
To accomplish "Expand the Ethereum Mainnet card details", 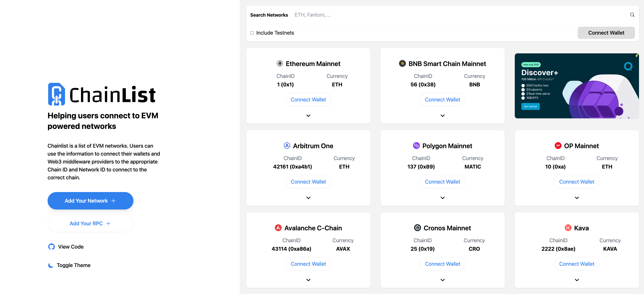I will [x=308, y=116].
